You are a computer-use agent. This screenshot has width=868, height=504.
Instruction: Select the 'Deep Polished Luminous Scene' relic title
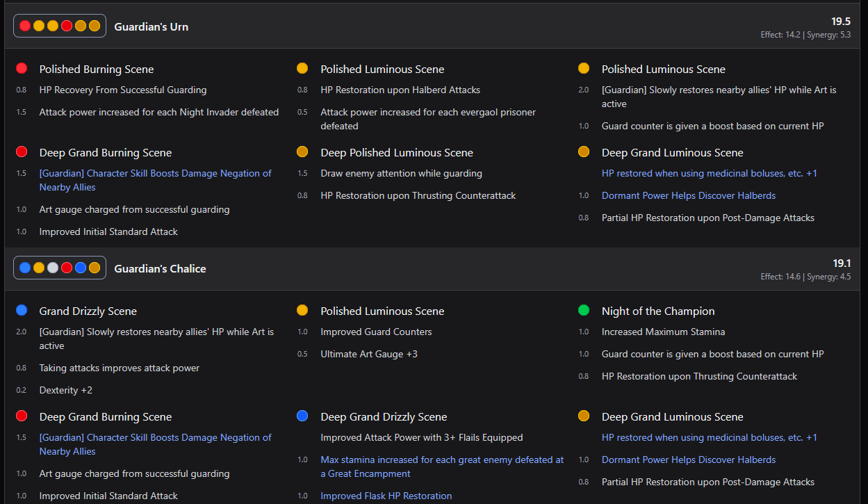pos(397,152)
